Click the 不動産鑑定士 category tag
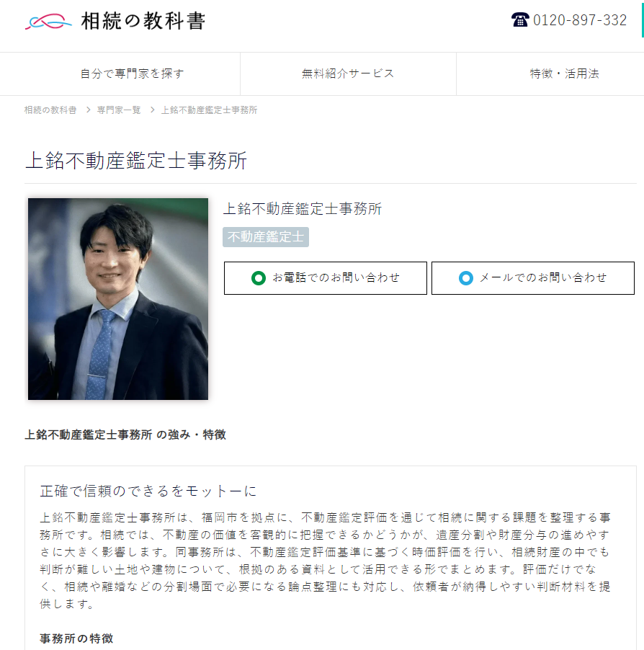 (266, 237)
